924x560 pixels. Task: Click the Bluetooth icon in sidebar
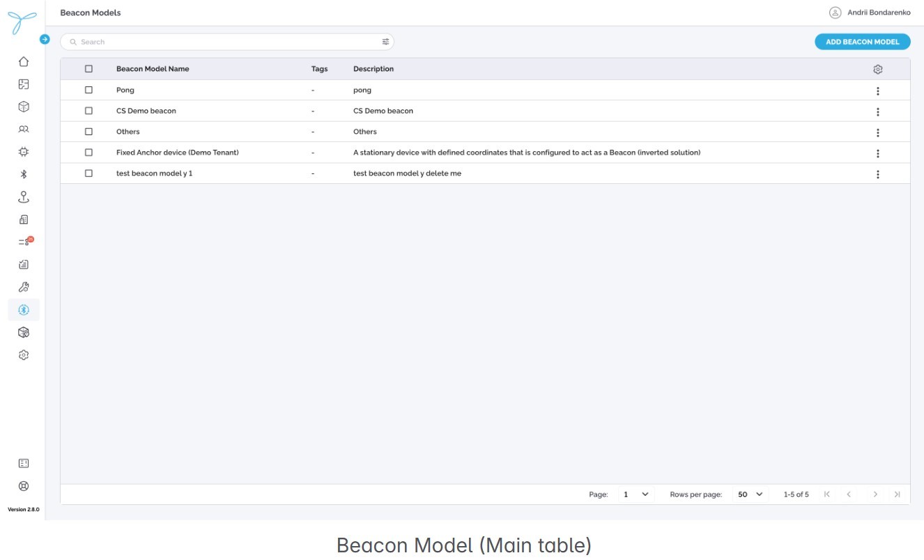24,174
